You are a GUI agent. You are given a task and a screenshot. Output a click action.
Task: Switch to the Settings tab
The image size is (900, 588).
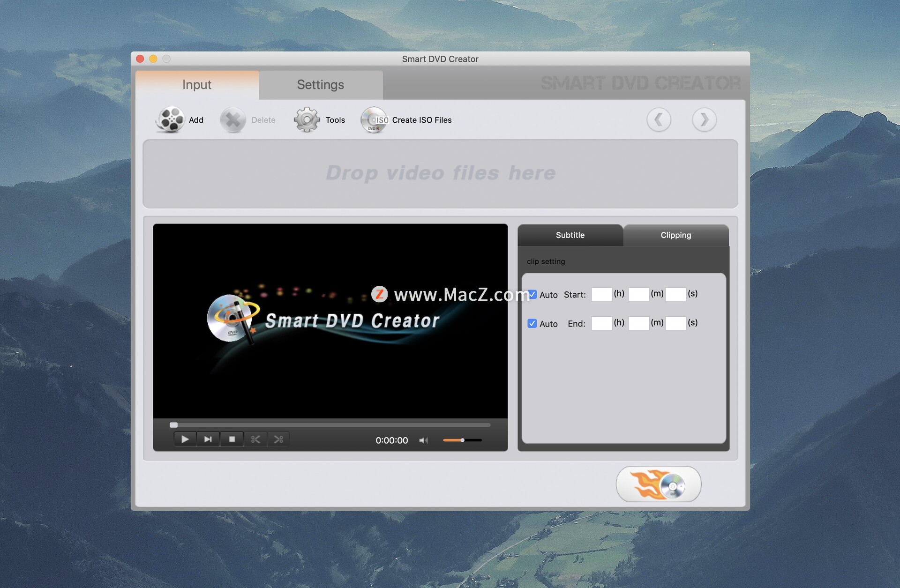pos(321,85)
